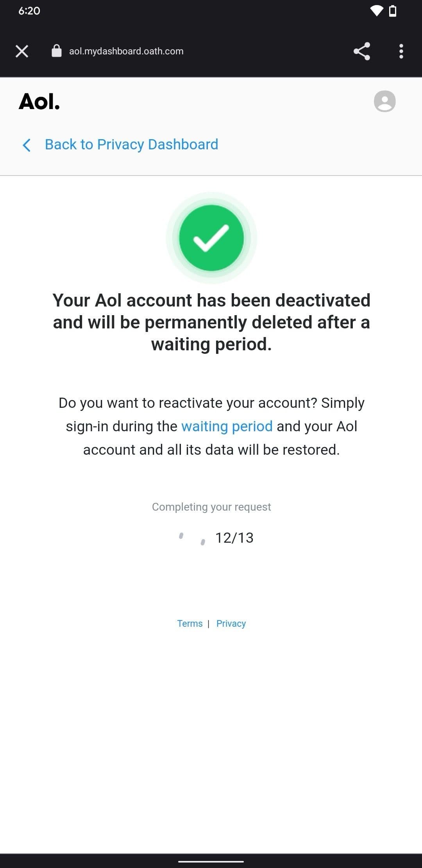Collapse the page using the back chevron
Viewport: 422px width, 868px height.
pos(27,145)
